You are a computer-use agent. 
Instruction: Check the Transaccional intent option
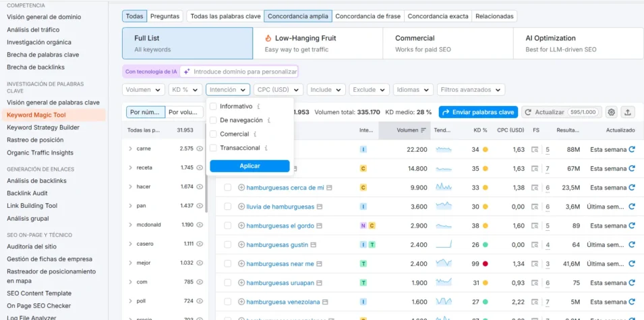point(213,148)
